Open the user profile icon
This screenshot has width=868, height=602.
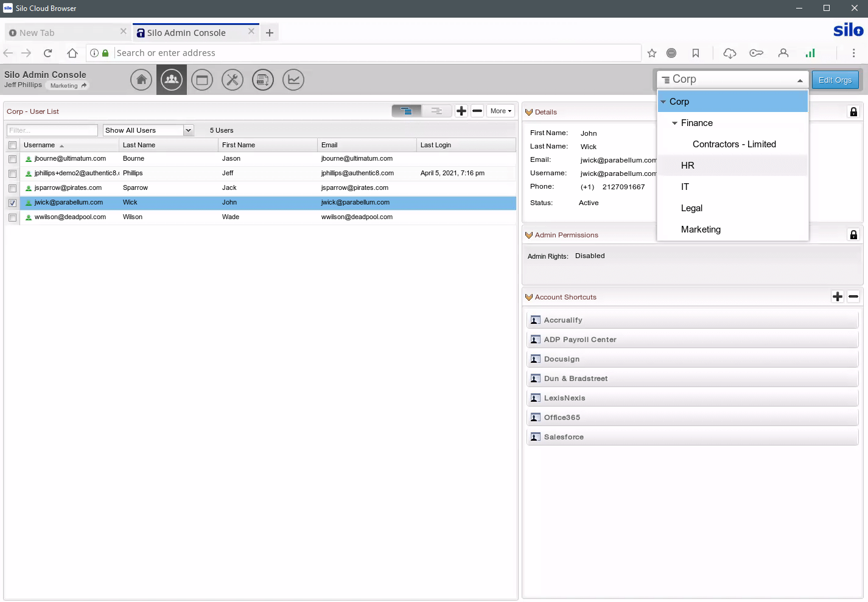783,53
